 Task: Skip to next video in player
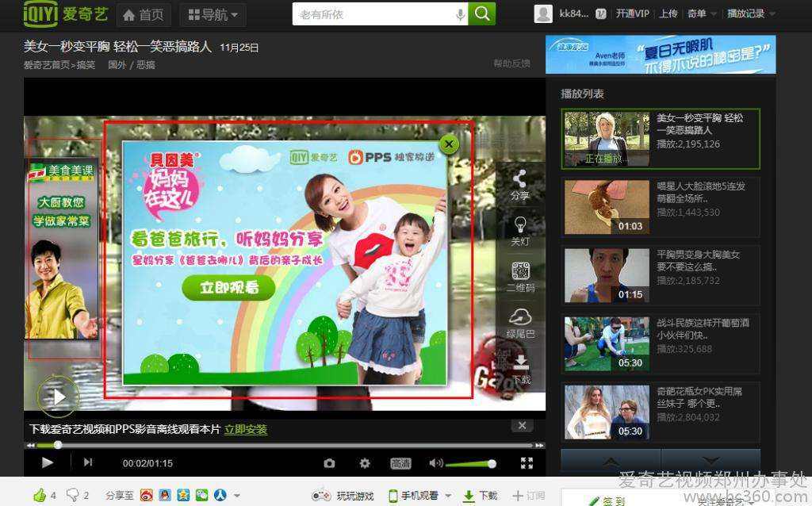(x=88, y=462)
